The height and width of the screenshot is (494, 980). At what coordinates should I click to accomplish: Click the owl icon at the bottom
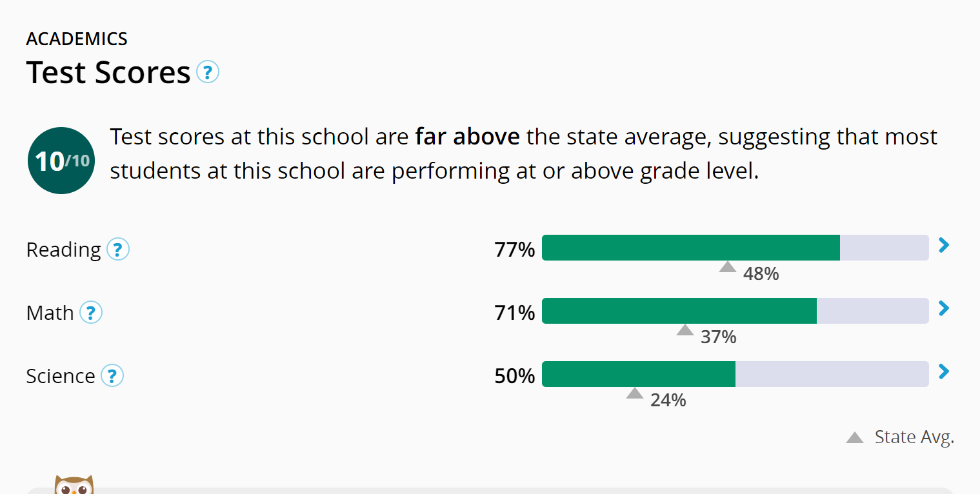(x=74, y=485)
